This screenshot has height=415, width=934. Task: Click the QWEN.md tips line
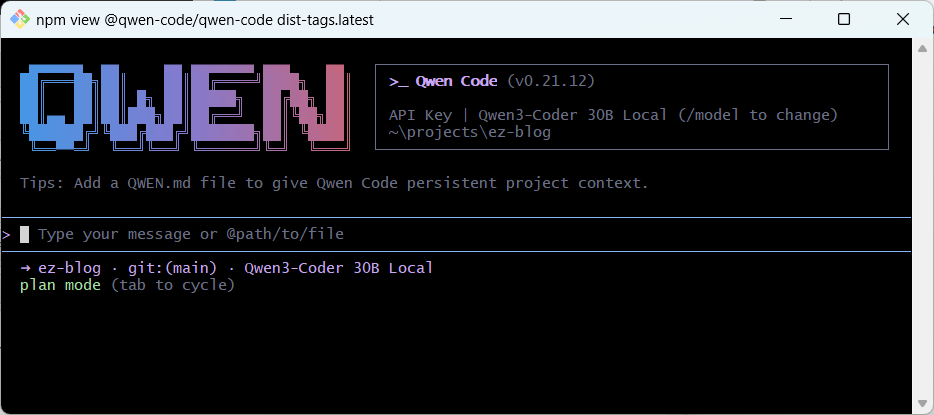tap(334, 183)
